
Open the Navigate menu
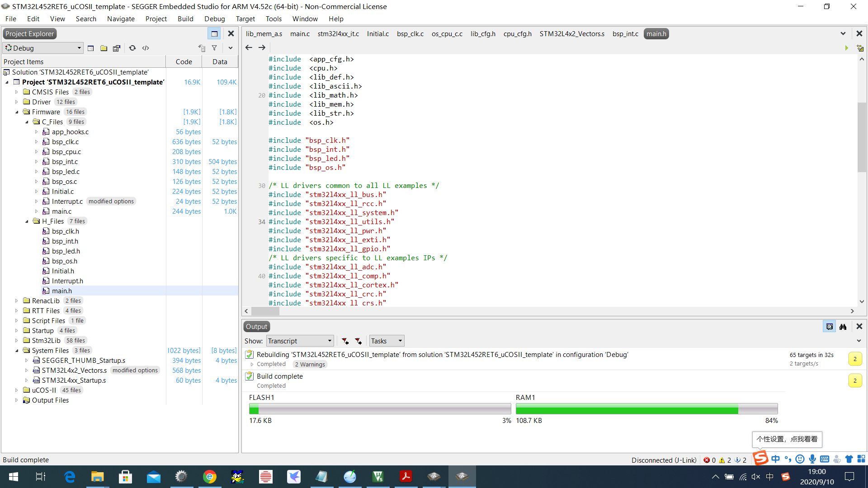tap(121, 19)
